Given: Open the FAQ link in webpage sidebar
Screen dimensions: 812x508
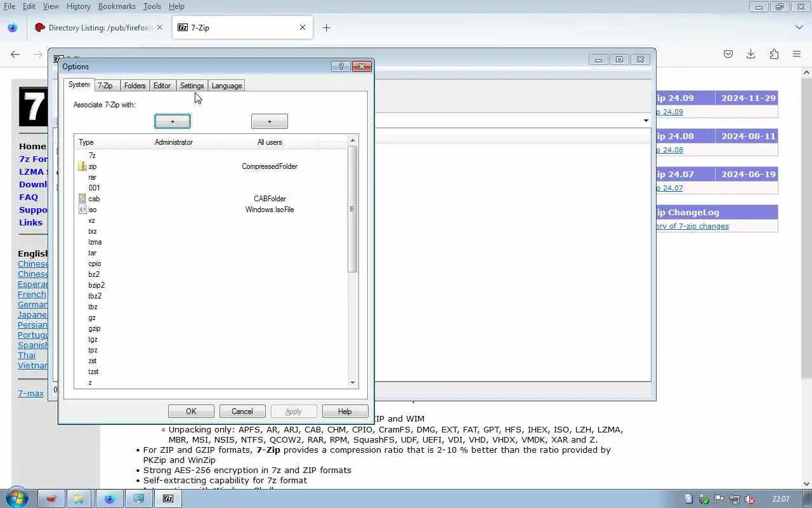Looking at the screenshot, I should 29,197.
